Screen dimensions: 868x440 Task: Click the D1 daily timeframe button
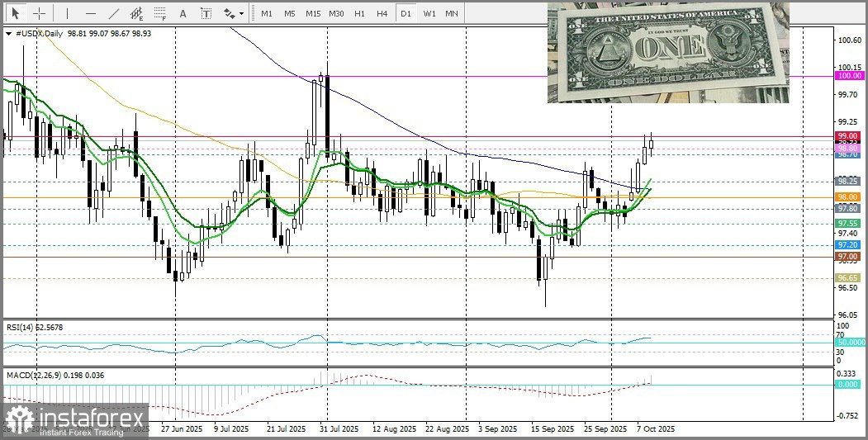tap(405, 14)
